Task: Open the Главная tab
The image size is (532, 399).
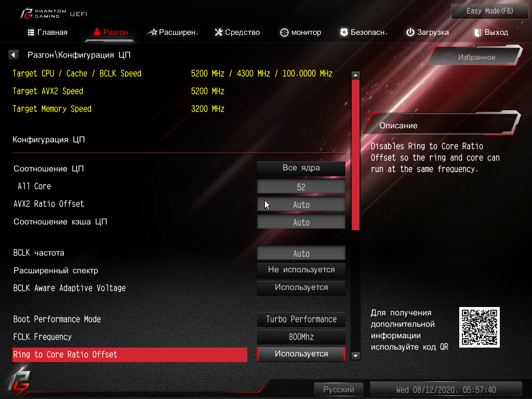Action: [x=47, y=32]
